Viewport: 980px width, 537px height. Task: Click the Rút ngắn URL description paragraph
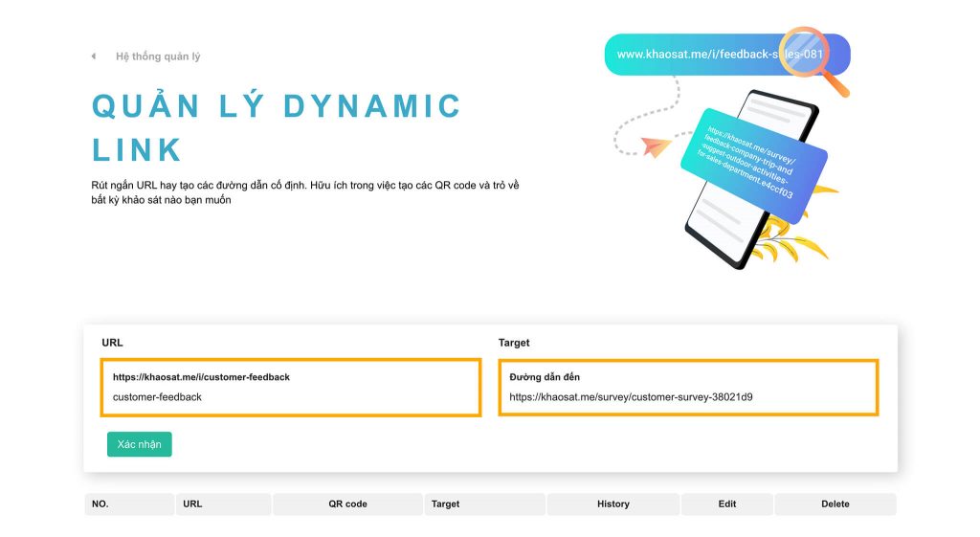point(305,192)
